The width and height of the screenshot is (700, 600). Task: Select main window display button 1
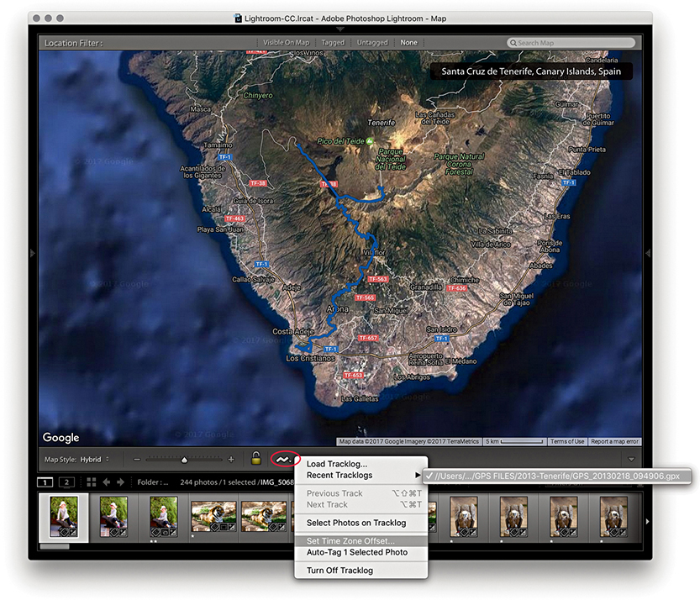45,482
